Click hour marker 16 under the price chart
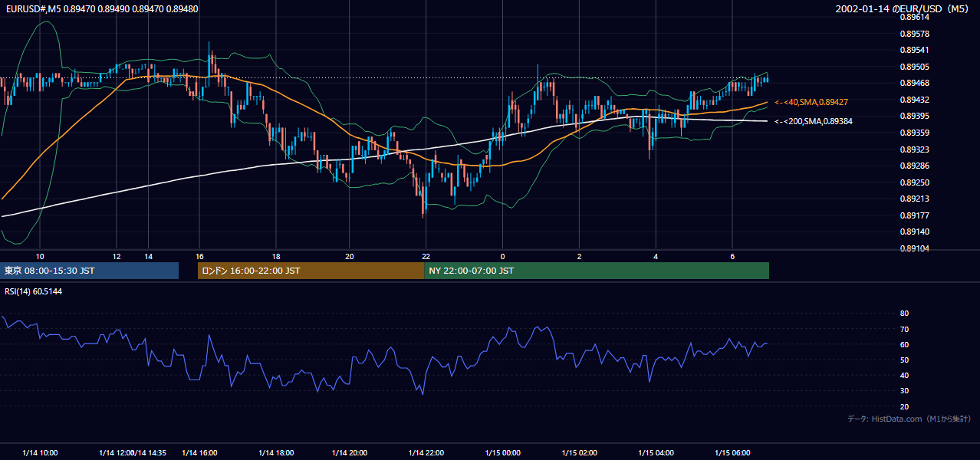This screenshot has height=460, width=980. click(x=199, y=256)
